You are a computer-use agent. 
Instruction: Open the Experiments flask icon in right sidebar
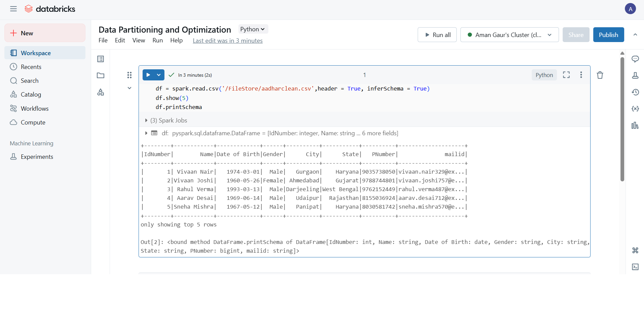[x=636, y=76]
